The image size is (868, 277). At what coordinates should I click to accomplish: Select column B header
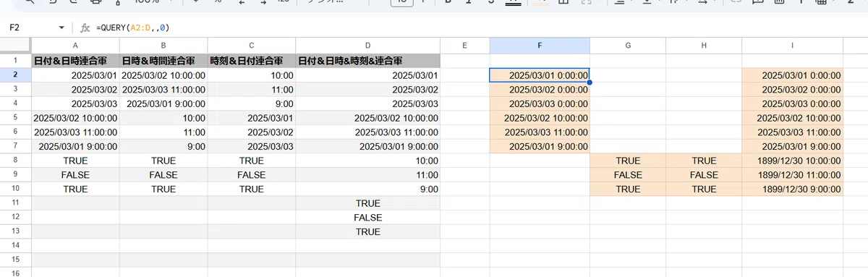(163, 46)
